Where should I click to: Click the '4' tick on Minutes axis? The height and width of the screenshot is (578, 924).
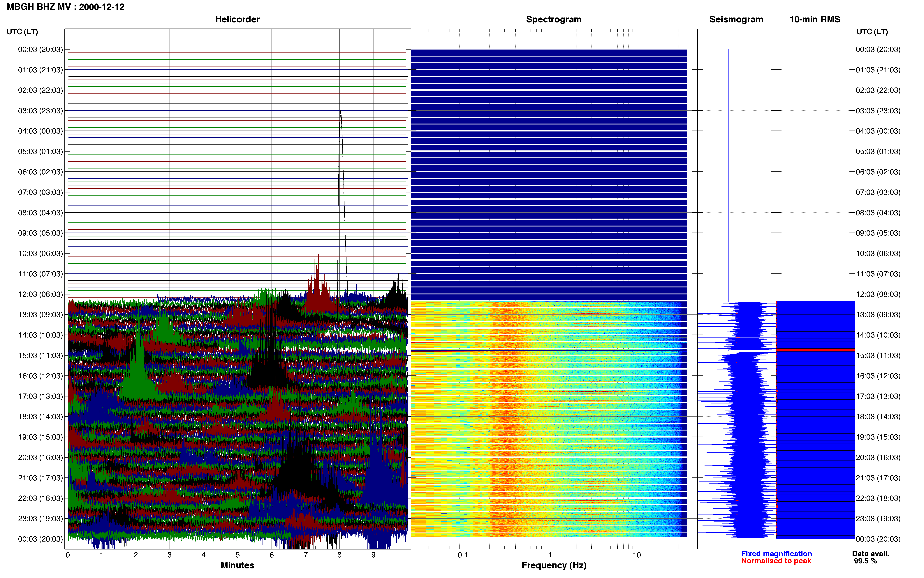click(204, 555)
